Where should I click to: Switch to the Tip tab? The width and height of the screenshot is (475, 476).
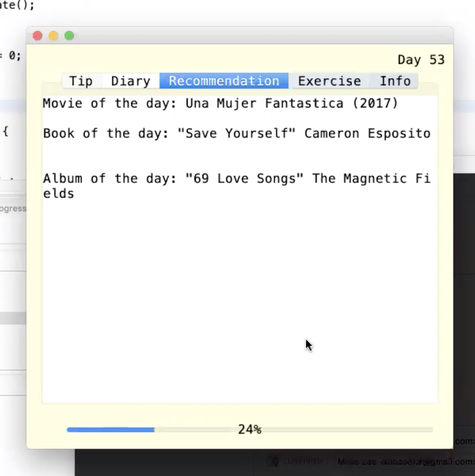tap(81, 81)
